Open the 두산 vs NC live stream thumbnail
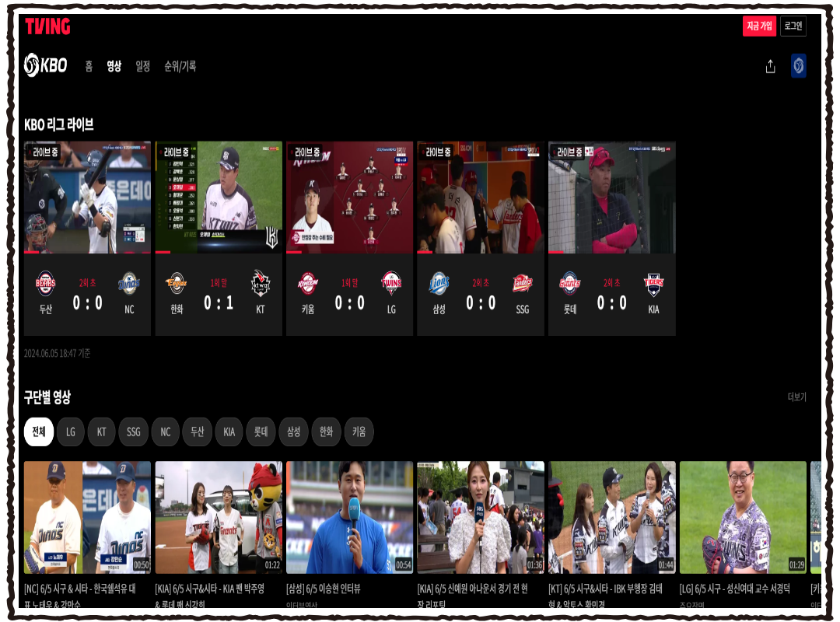 (x=87, y=197)
